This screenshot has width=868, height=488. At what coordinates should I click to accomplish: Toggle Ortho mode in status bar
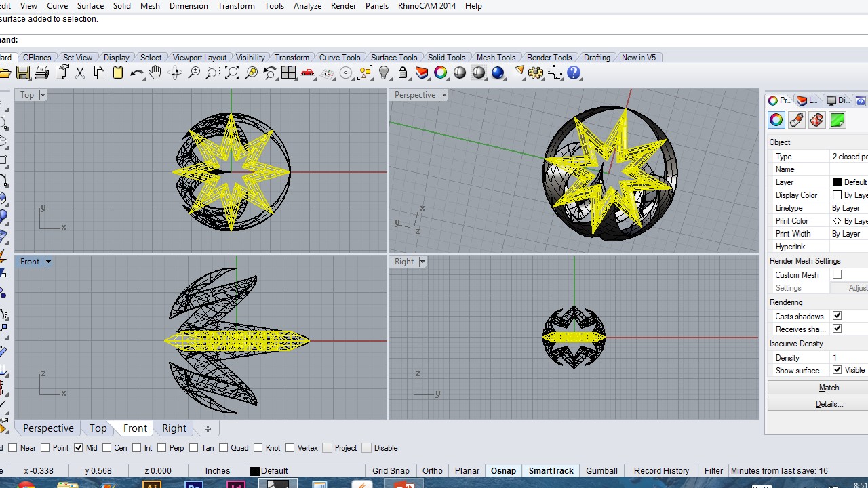tap(433, 471)
